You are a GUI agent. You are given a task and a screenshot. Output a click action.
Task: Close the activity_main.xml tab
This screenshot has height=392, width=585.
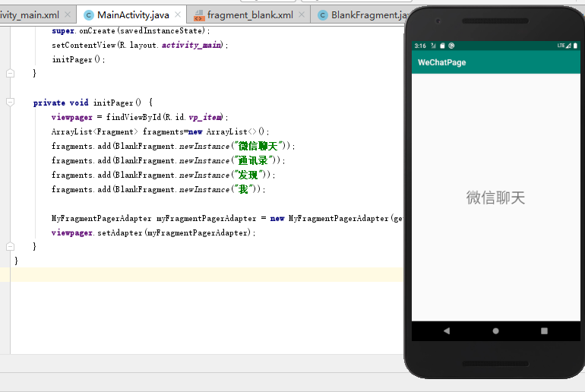pos(68,14)
